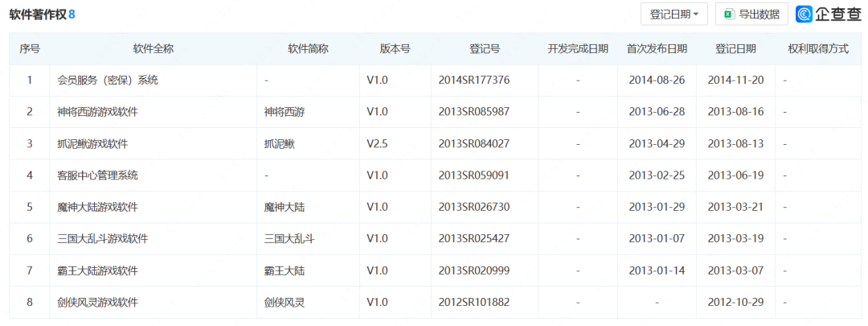Click the 软件简称 column header

[x=309, y=49]
